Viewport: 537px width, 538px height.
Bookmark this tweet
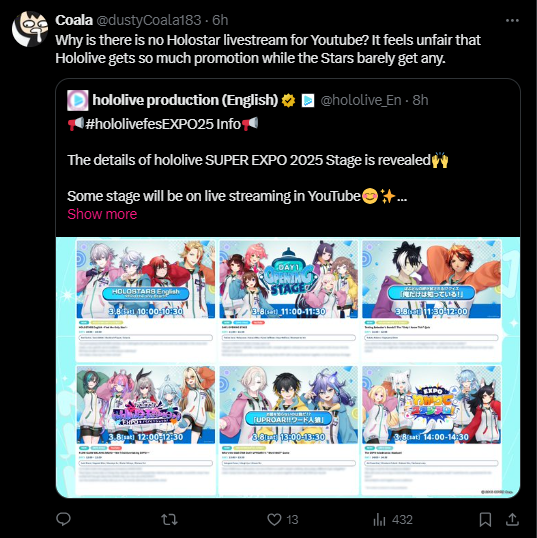point(485,519)
